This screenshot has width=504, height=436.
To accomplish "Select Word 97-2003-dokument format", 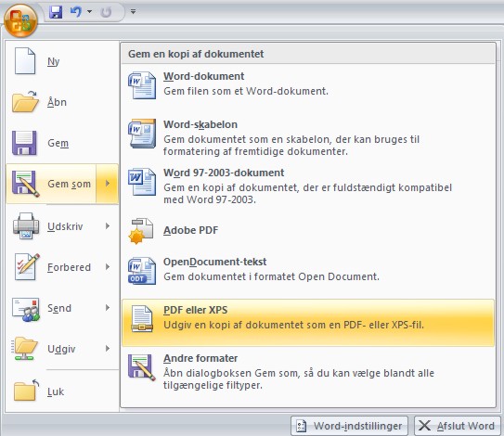I will pyautogui.click(x=308, y=186).
